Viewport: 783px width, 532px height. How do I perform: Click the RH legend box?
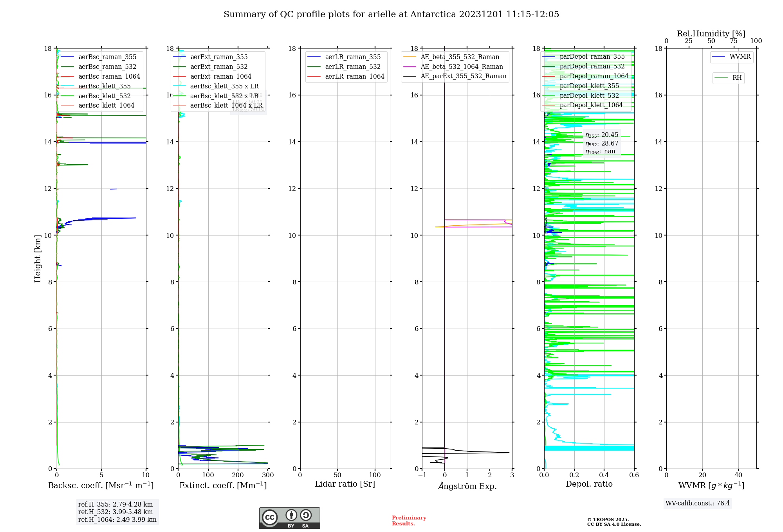pyautogui.click(x=728, y=78)
